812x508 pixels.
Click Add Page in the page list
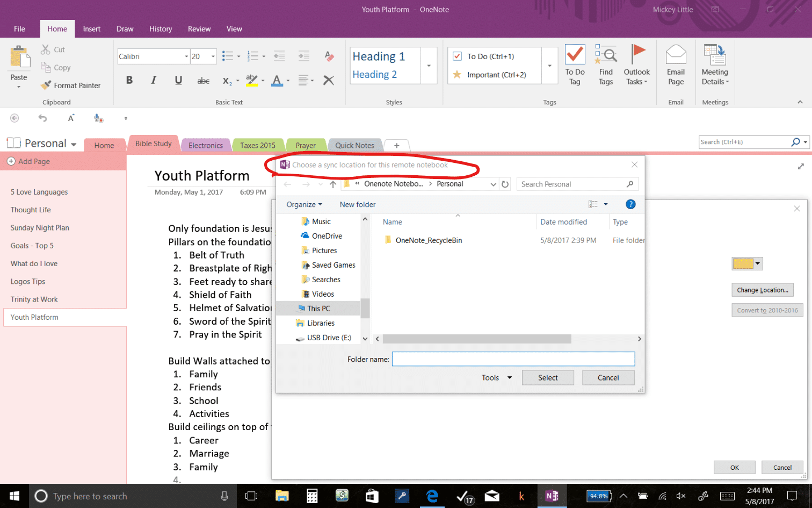pyautogui.click(x=29, y=161)
